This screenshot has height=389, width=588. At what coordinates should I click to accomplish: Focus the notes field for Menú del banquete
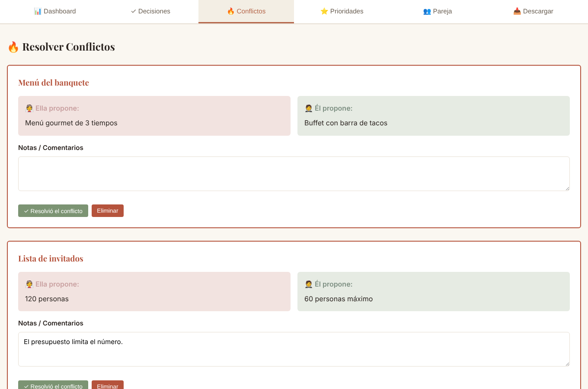(x=294, y=174)
